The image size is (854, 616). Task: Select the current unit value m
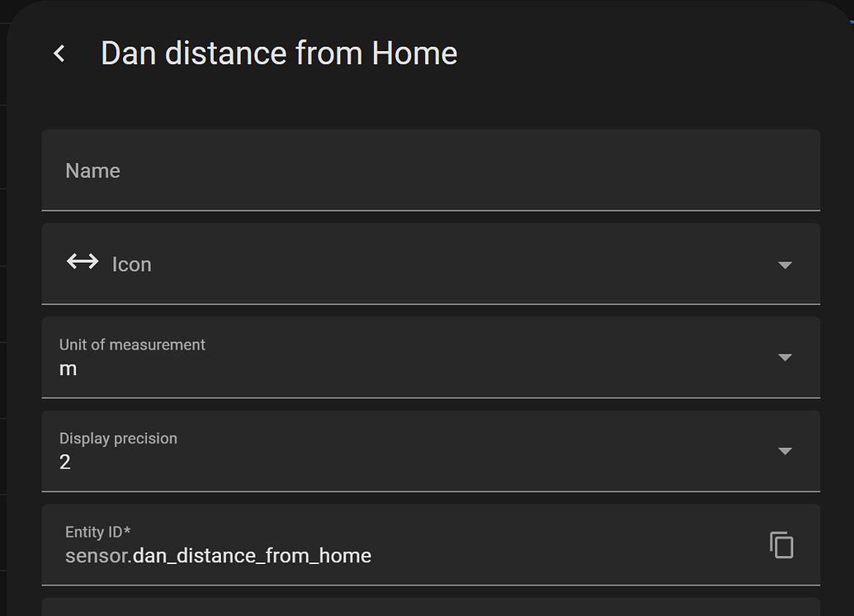(x=69, y=369)
